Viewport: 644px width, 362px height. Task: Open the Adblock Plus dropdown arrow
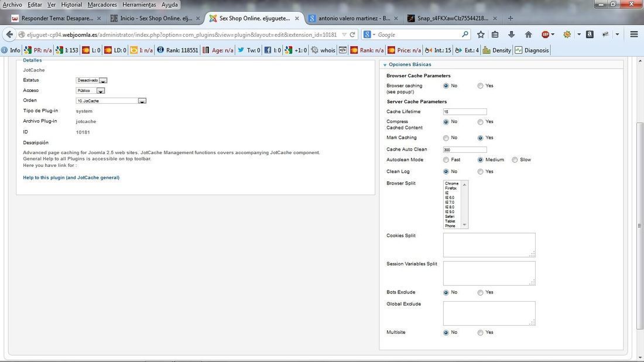tap(553, 35)
